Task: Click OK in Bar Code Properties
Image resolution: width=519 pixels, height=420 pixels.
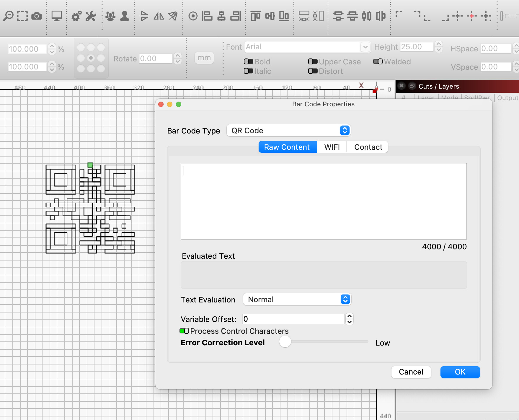Action: point(460,372)
